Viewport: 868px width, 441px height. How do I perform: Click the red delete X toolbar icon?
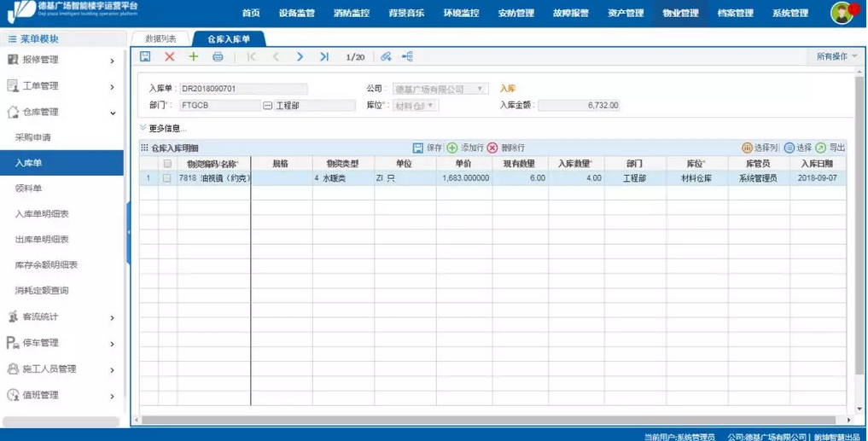point(169,56)
